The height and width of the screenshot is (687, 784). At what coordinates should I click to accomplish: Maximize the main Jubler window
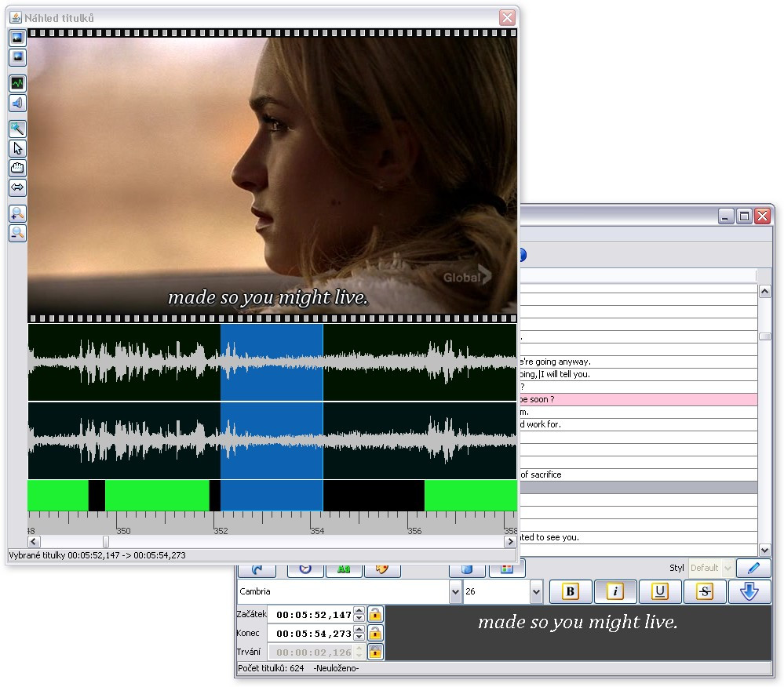click(x=744, y=216)
